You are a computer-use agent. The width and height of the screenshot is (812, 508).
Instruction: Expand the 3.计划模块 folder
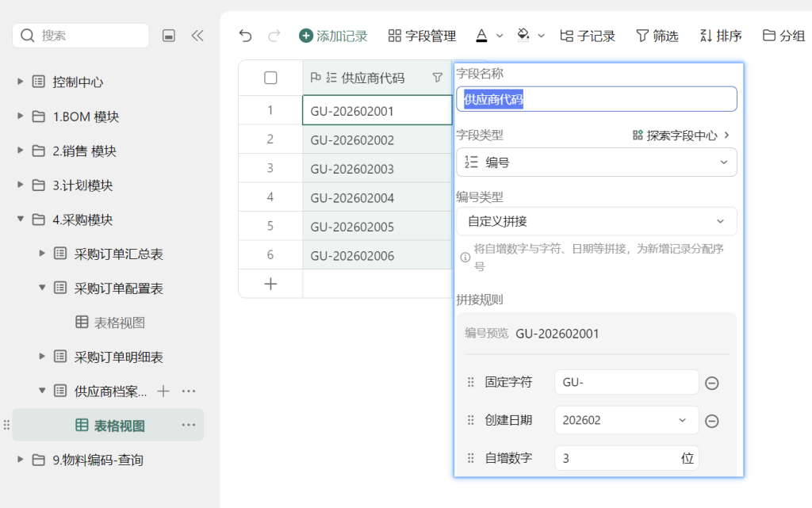[x=20, y=185]
